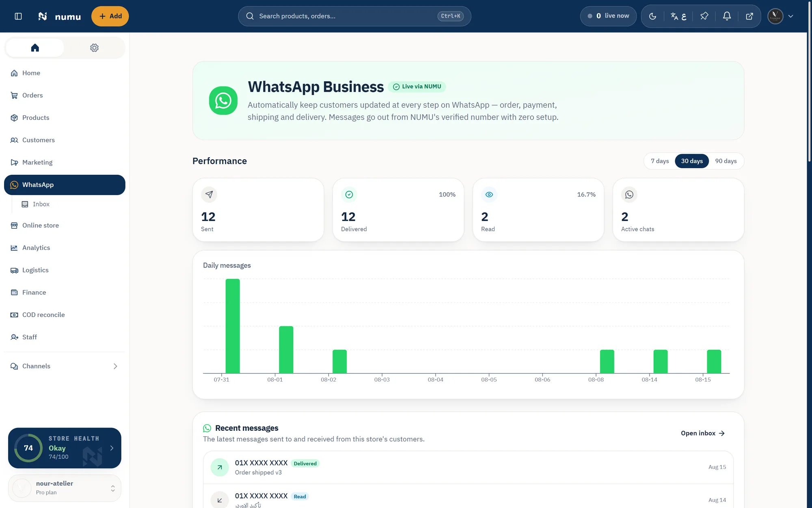Click the incoming arrow icon on Read message
The height and width of the screenshot is (508, 812).
pyautogui.click(x=220, y=500)
